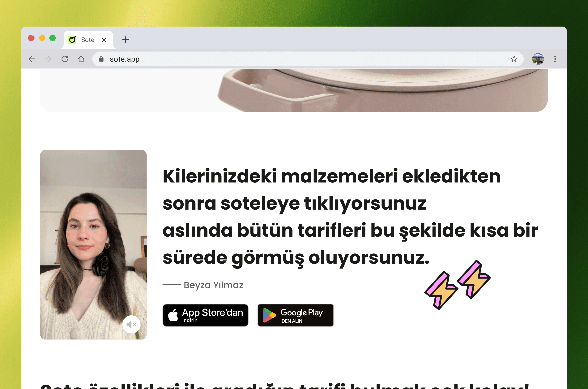Download via App Store'dan İndirin button

(205, 315)
